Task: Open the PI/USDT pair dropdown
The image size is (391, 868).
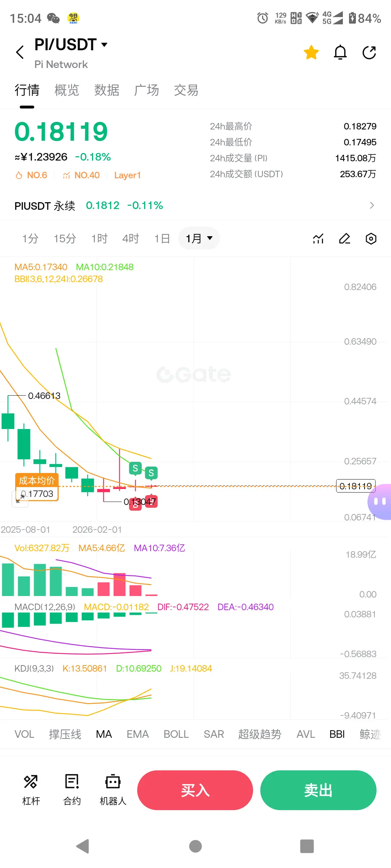Action: pos(71,44)
